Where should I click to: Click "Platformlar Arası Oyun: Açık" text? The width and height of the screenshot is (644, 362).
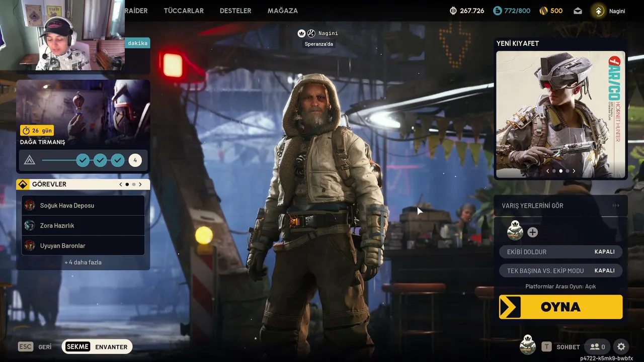pos(560,287)
